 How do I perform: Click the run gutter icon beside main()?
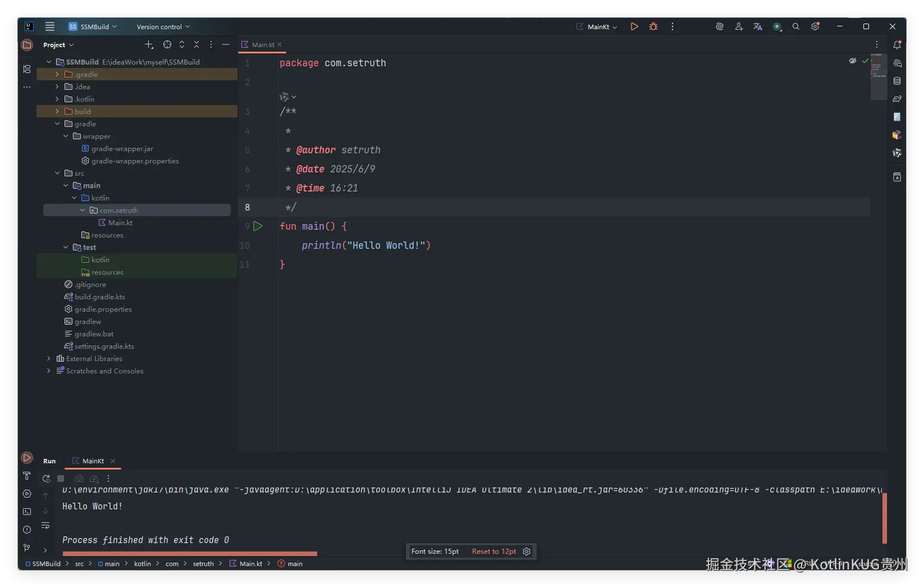[258, 226]
